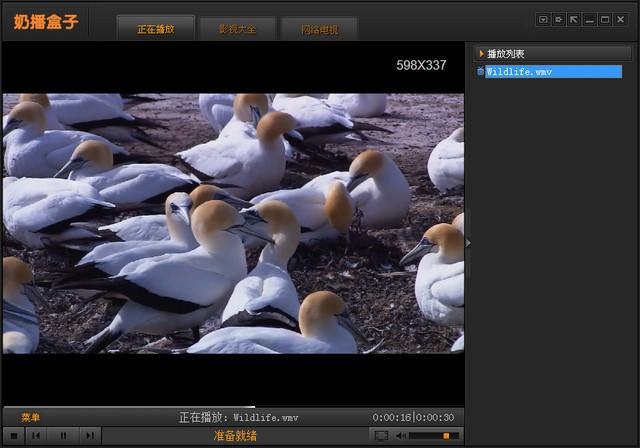Mute the speaker volume
Viewport: 640px width, 448px height.
point(400,436)
